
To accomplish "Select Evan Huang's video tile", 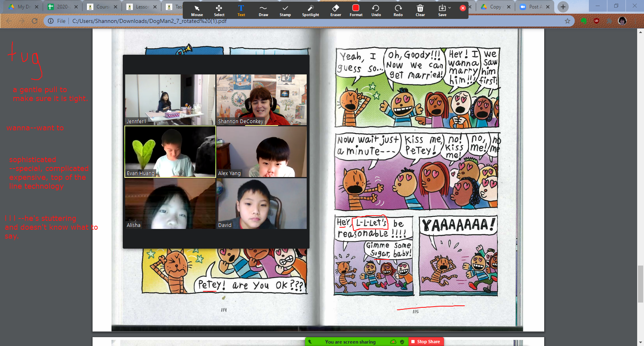I will coord(170,152).
